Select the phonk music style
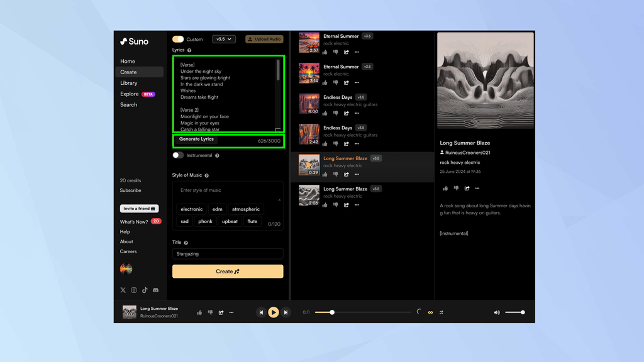The height and width of the screenshot is (362, 644). [x=205, y=221]
